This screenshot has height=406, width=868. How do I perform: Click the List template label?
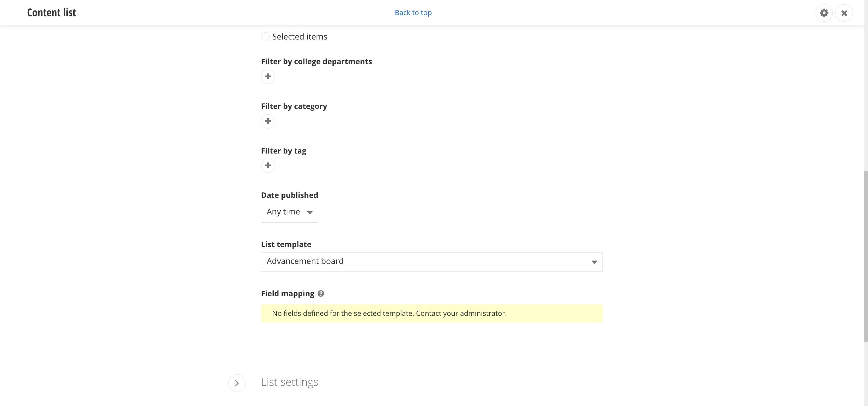point(286,244)
